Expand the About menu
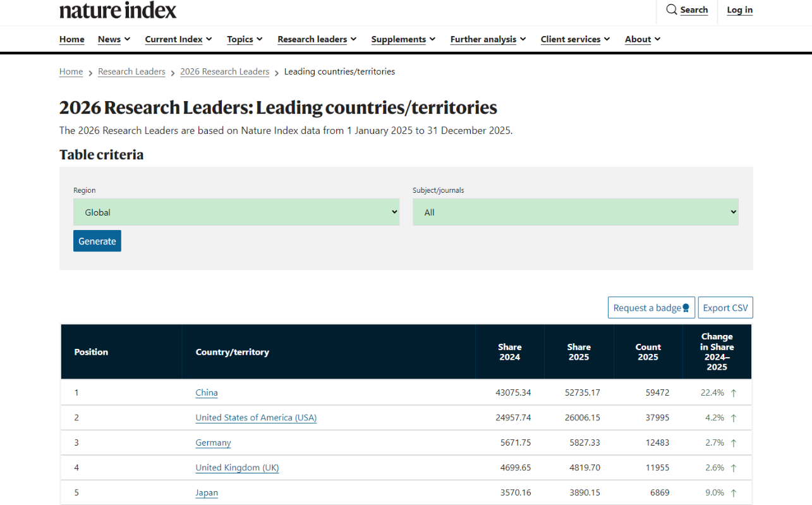This screenshot has width=812, height=505. (x=643, y=39)
